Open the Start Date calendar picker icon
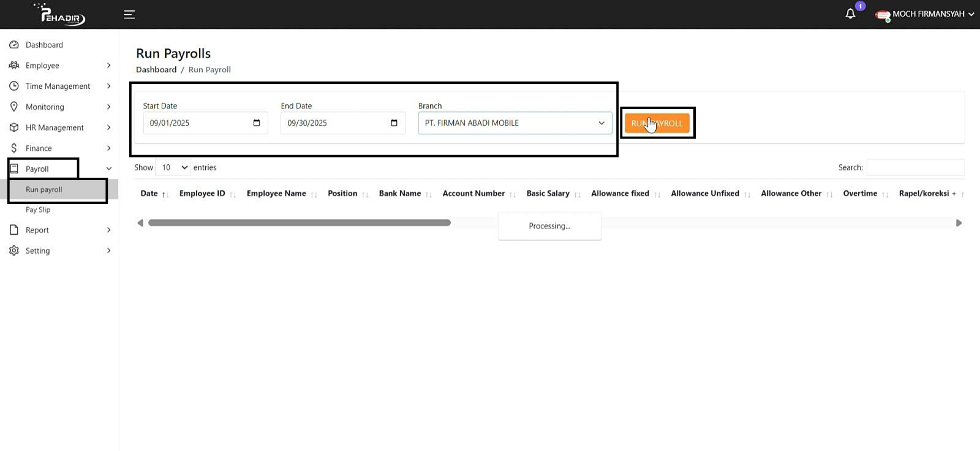Screen dimensions: 980x451 coord(257,123)
